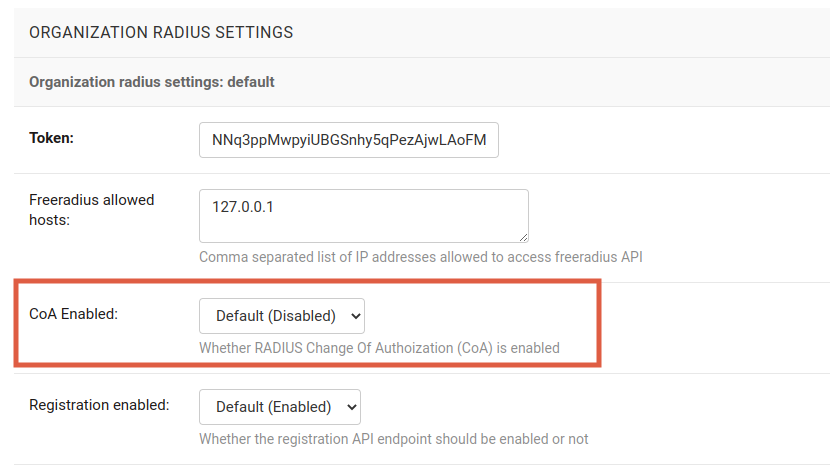Click the Organization radius settings: default subheading
Image resolution: width=830 pixels, height=471 pixels.
pyautogui.click(x=152, y=82)
